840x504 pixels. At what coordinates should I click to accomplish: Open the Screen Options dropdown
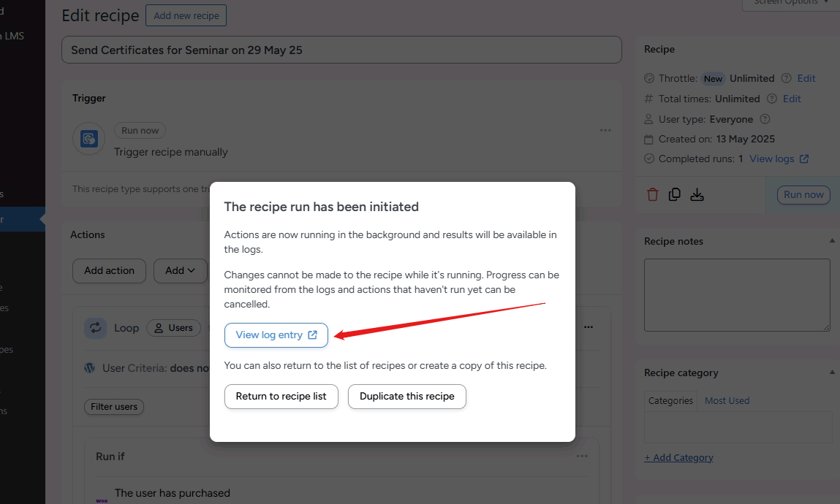(x=791, y=3)
